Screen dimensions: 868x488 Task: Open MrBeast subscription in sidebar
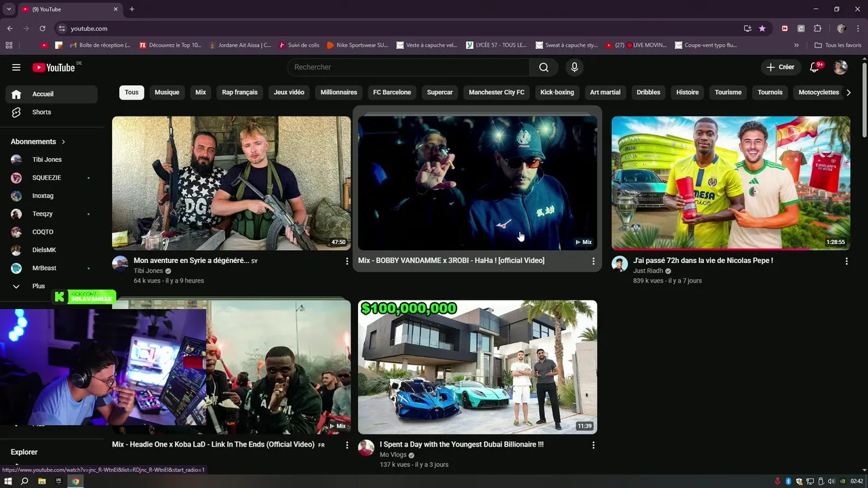[52, 268]
